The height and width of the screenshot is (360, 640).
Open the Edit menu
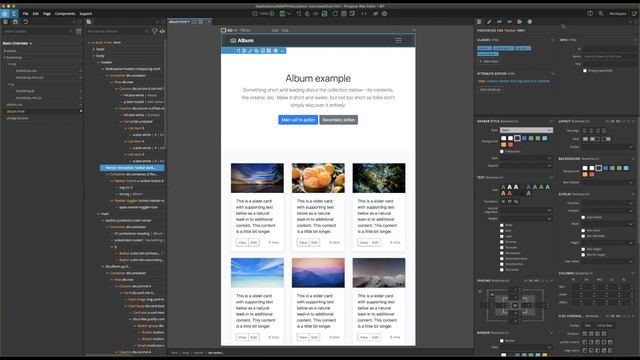tap(36, 13)
